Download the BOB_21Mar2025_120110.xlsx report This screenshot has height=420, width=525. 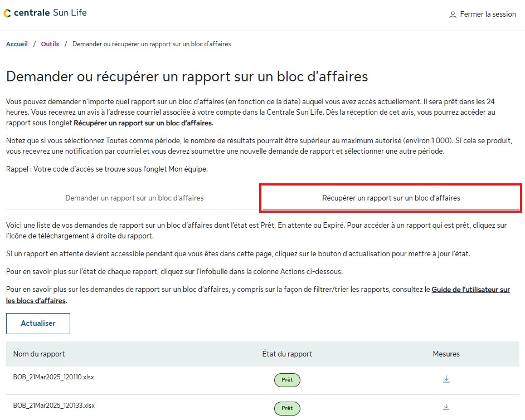pos(446,379)
